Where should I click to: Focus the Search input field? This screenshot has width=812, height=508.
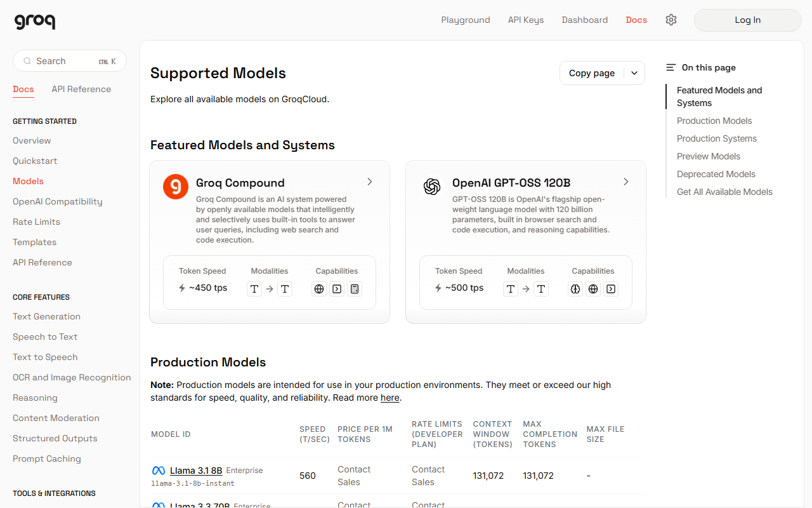70,61
